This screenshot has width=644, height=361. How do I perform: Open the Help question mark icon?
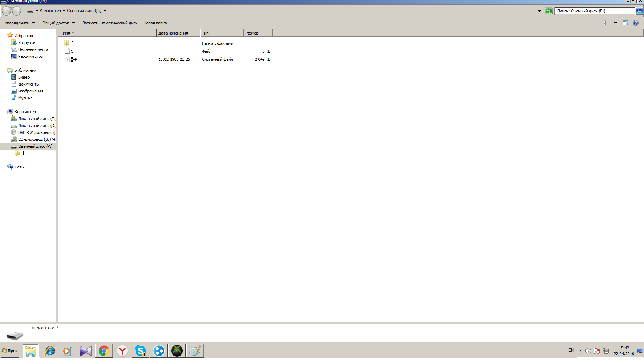636,23
